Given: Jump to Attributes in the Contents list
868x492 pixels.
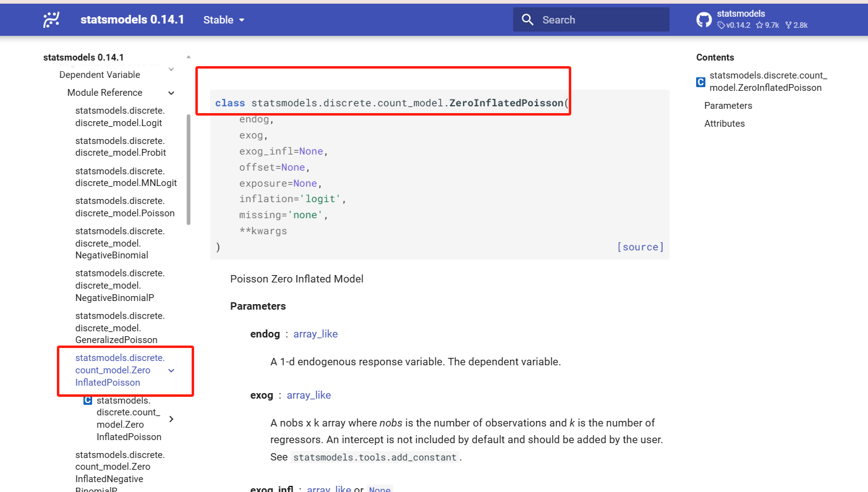Looking at the screenshot, I should click(x=724, y=124).
